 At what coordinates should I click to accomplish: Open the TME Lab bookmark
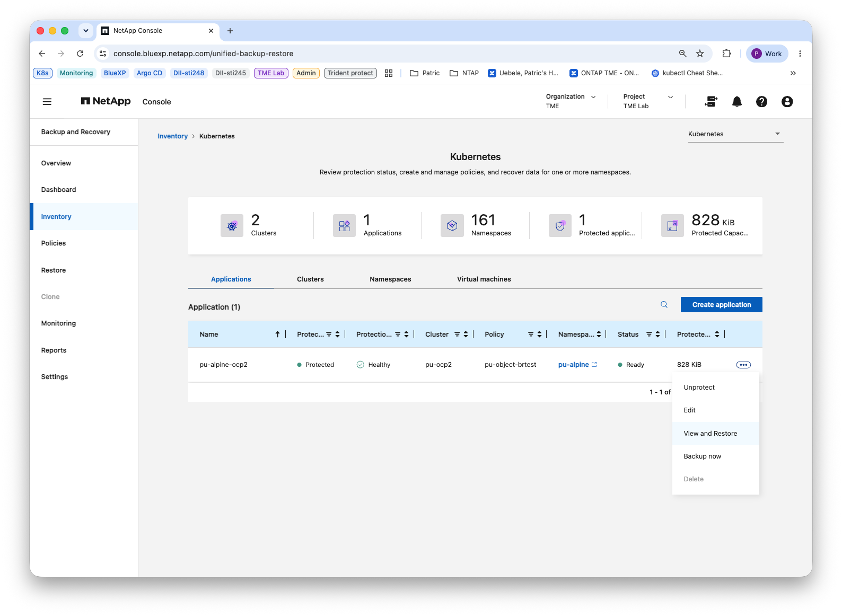[x=271, y=73]
